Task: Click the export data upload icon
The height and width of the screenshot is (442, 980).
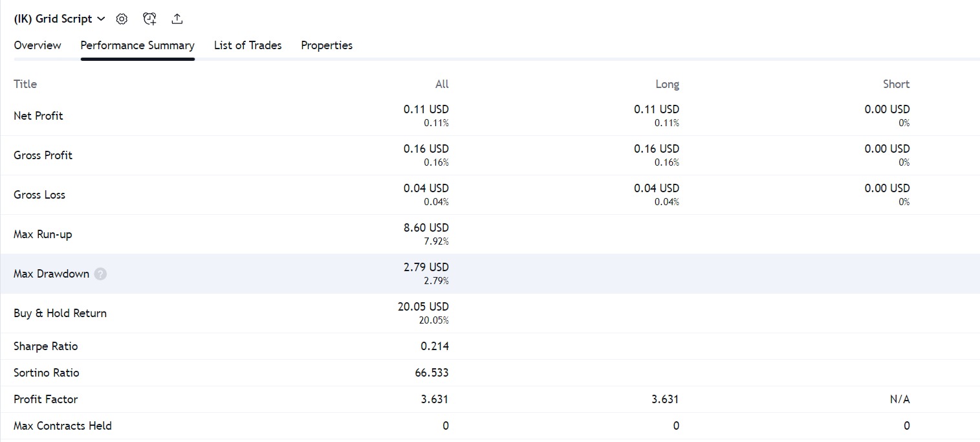Action: pos(177,19)
